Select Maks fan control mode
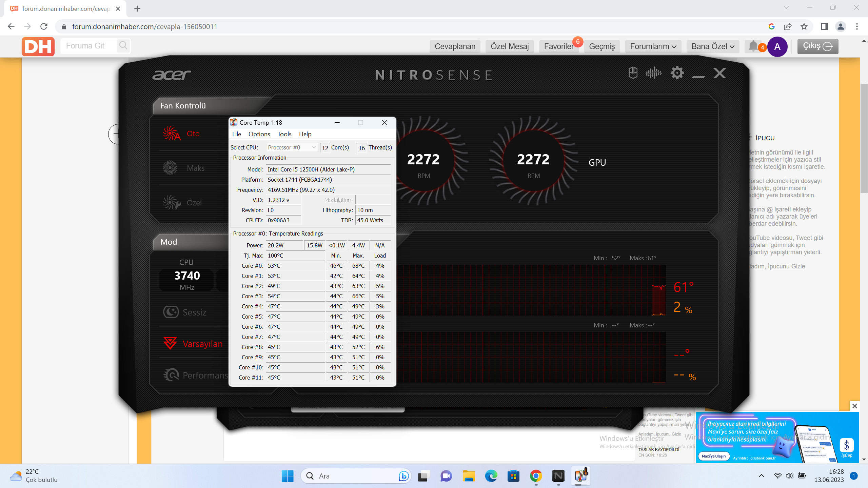Image resolution: width=868 pixels, height=488 pixels. [195, 168]
